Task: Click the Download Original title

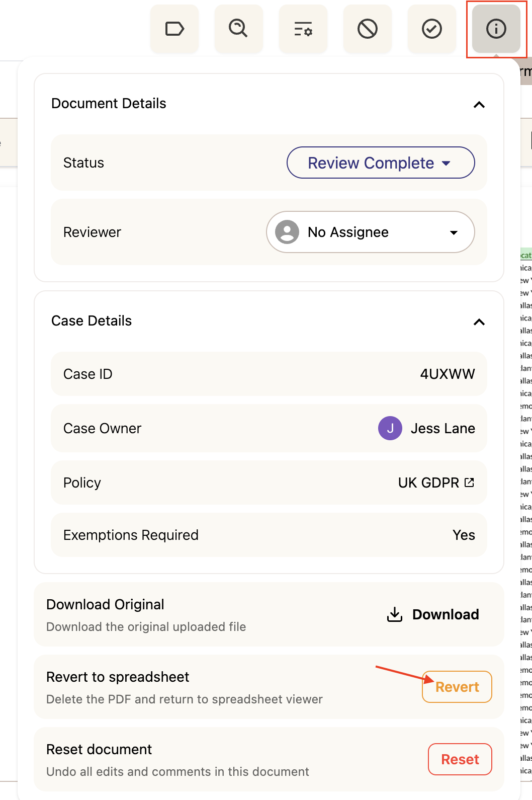Action: (x=105, y=604)
